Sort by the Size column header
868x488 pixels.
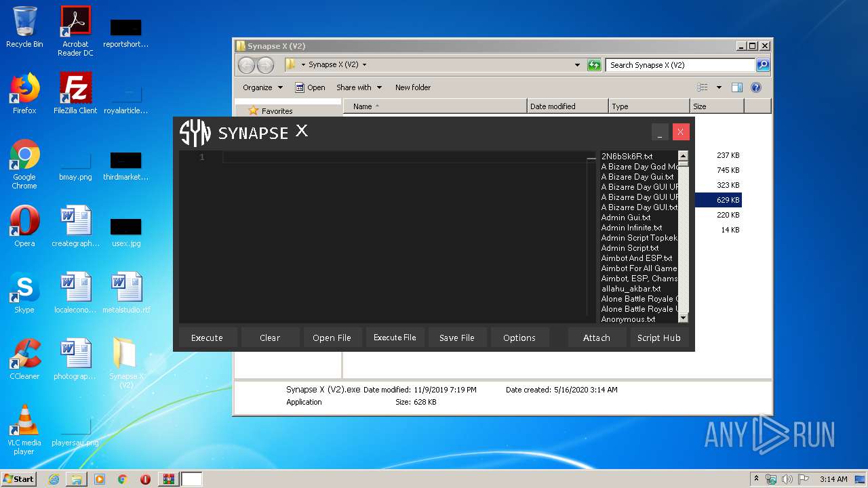(717, 106)
